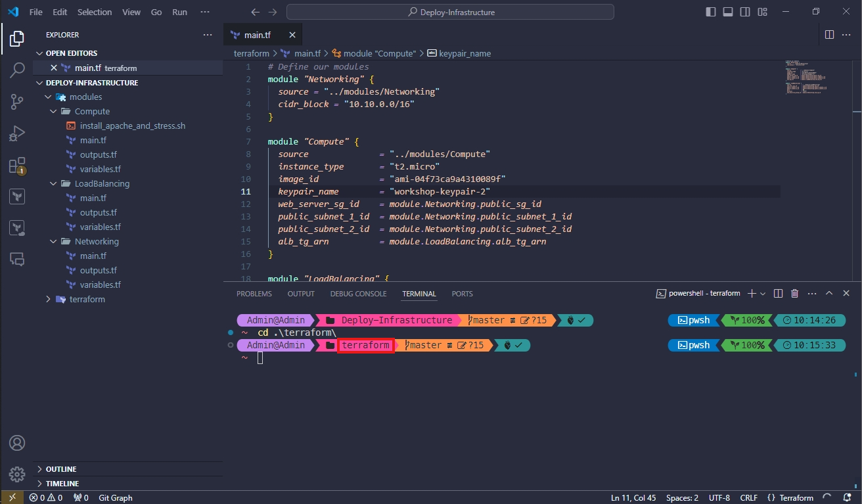Open the Search view in activity bar

(17, 70)
